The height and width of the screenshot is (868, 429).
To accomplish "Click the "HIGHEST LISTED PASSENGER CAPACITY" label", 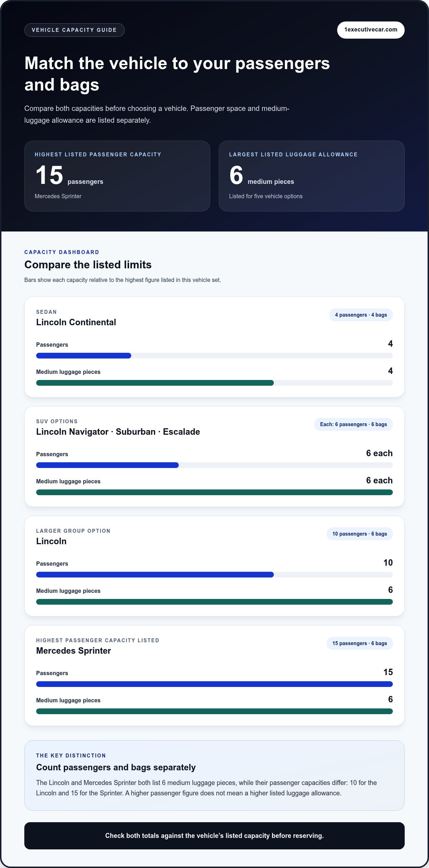I will pyautogui.click(x=98, y=155).
